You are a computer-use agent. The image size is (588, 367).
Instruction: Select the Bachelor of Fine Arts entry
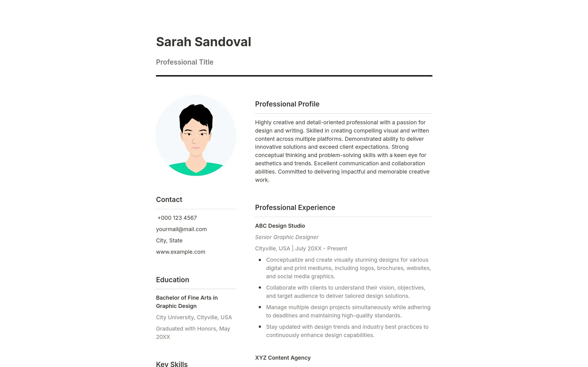(187, 301)
